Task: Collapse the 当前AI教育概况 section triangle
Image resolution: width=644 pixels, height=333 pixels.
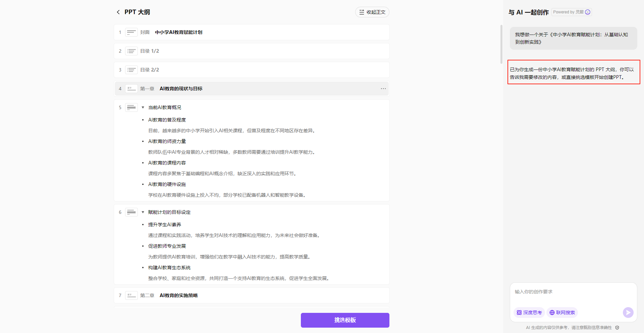Action: pos(143,107)
